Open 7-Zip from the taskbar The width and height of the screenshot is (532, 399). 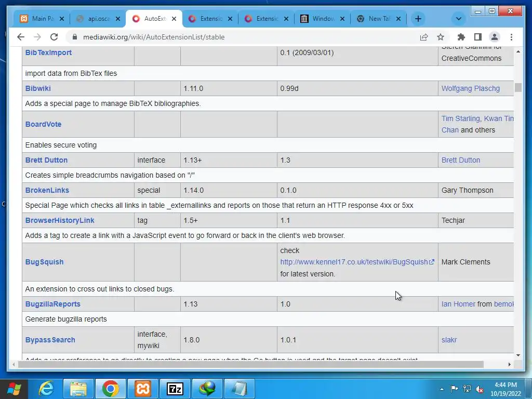pyautogui.click(x=175, y=389)
